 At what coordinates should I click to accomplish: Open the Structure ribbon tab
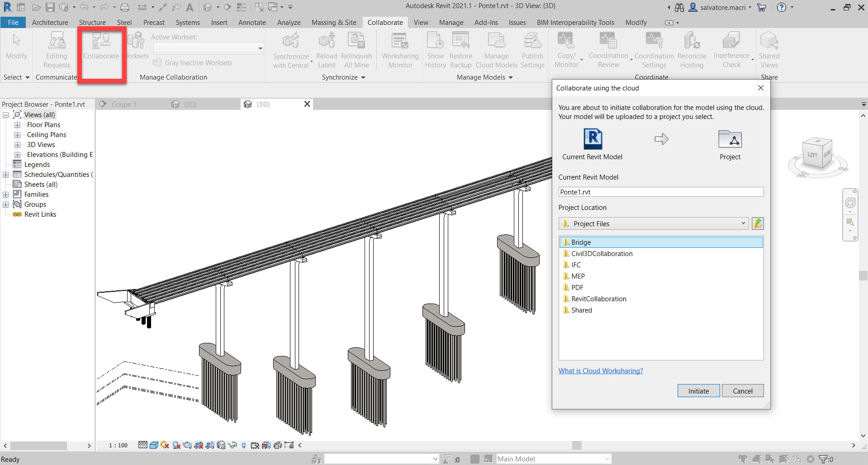tap(92, 22)
